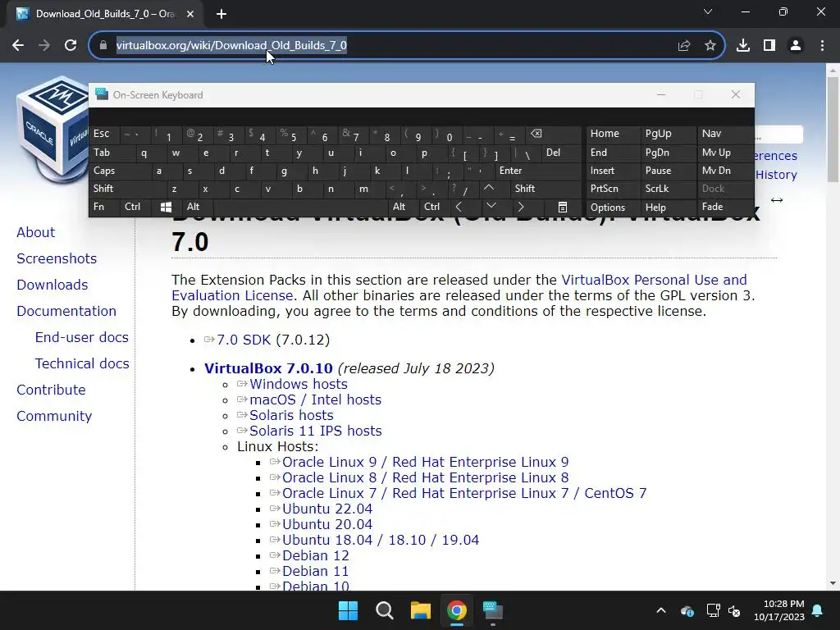This screenshot has width=840, height=630.
Task: Tap the Windows logo key on the keyboard
Action: point(166,207)
